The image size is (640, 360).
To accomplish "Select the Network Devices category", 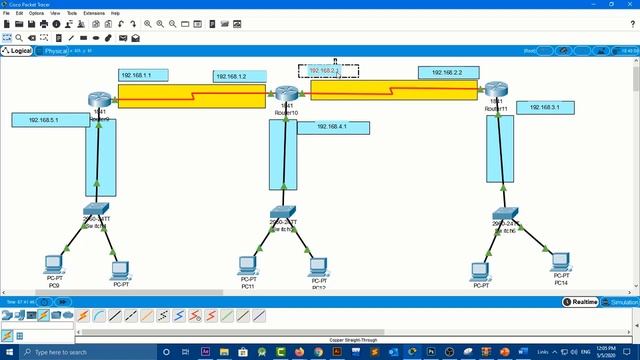I will [x=7, y=315].
